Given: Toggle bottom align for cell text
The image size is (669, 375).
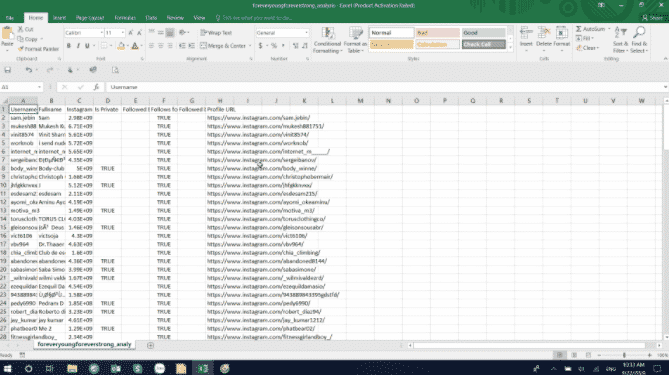Looking at the screenshot, I should [170, 33].
